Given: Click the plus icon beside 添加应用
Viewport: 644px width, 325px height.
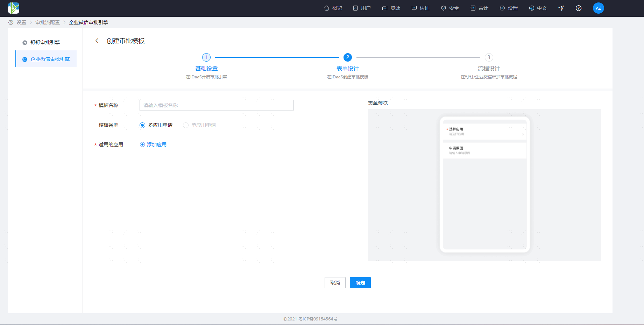Looking at the screenshot, I should pos(142,144).
